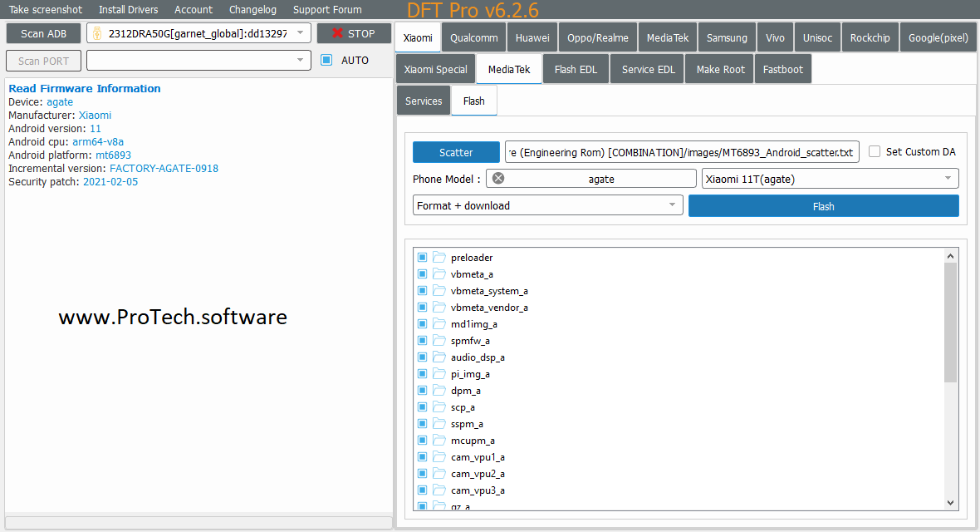This screenshot has height=532, width=980.
Task: Click the folder icon next to sspm_a
Action: pyautogui.click(x=439, y=424)
